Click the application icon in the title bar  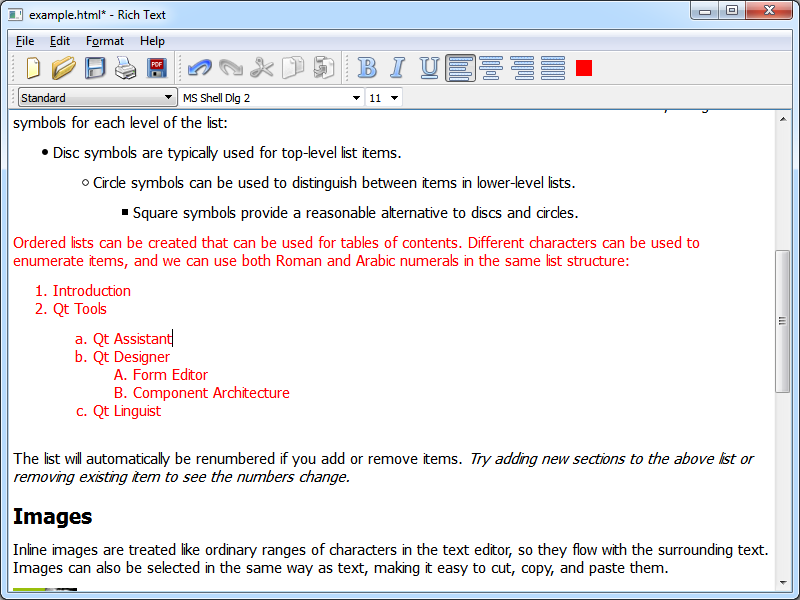pos(16,14)
